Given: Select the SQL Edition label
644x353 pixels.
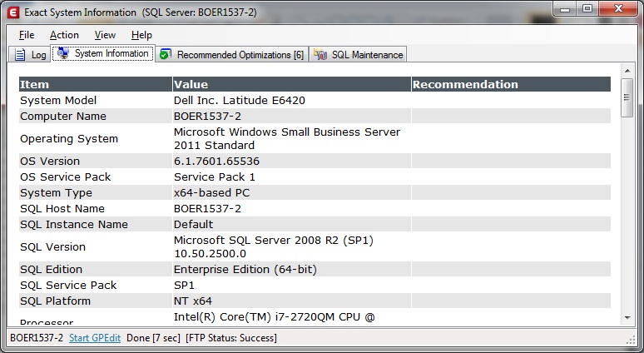Looking at the screenshot, I should [52, 269].
